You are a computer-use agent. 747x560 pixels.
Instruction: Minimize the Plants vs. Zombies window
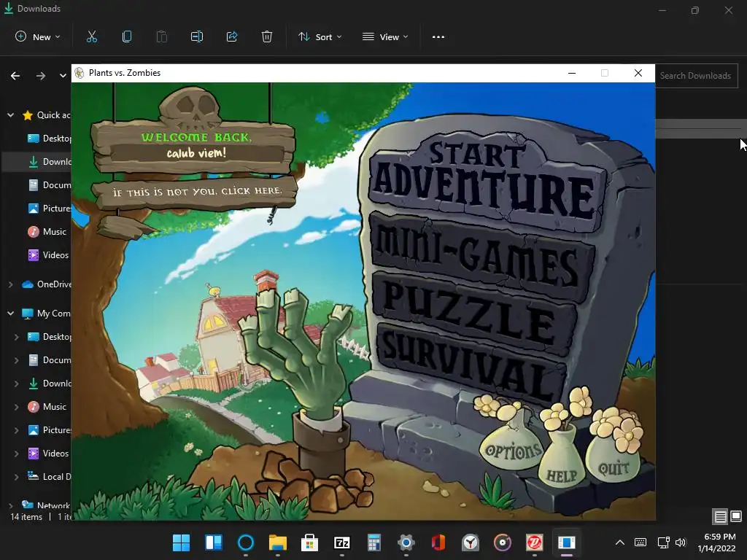(x=572, y=73)
